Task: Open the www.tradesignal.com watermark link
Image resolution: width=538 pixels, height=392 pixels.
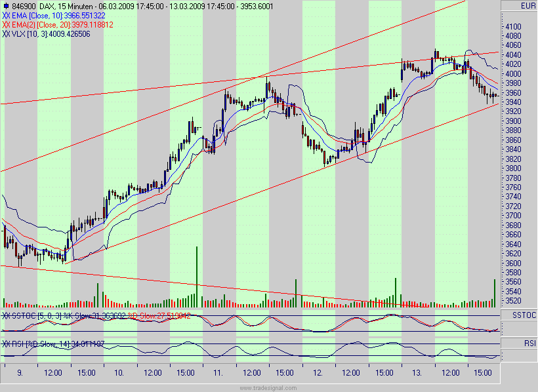Action: click(x=268, y=388)
